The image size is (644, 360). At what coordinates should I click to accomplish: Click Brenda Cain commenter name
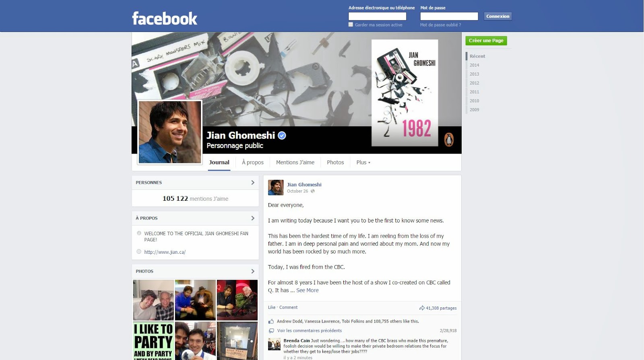point(297,341)
